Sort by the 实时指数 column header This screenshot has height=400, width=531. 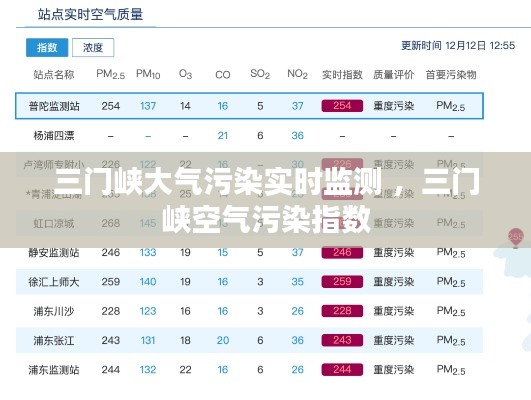pyautogui.click(x=342, y=75)
